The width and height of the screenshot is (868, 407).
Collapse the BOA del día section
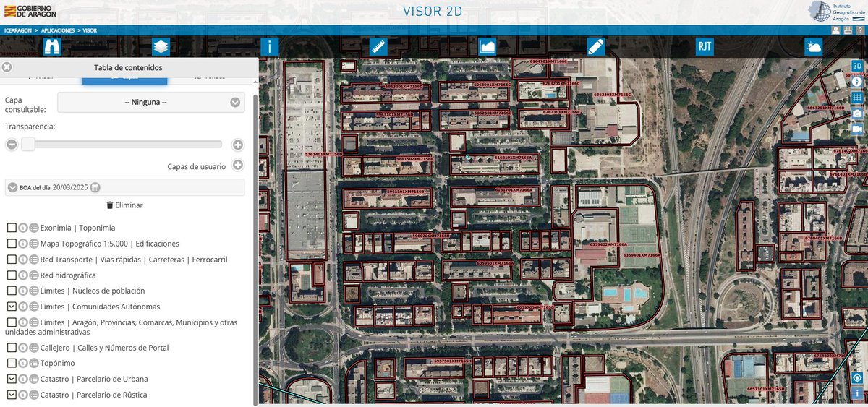(x=12, y=188)
